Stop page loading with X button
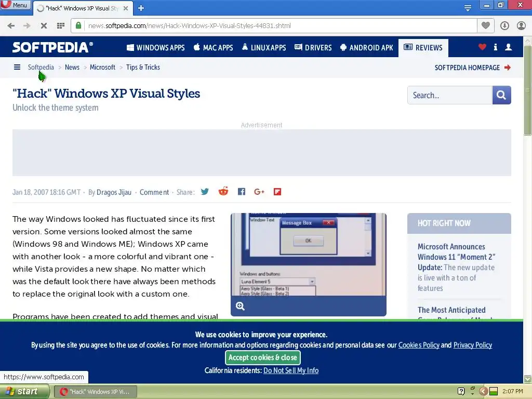This screenshot has width=532, height=399. [44, 25]
